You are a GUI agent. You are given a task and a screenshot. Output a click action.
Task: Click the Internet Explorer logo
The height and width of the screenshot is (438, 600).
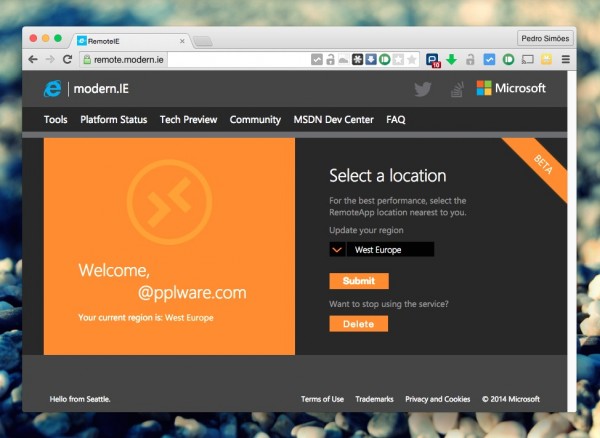click(x=52, y=89)
